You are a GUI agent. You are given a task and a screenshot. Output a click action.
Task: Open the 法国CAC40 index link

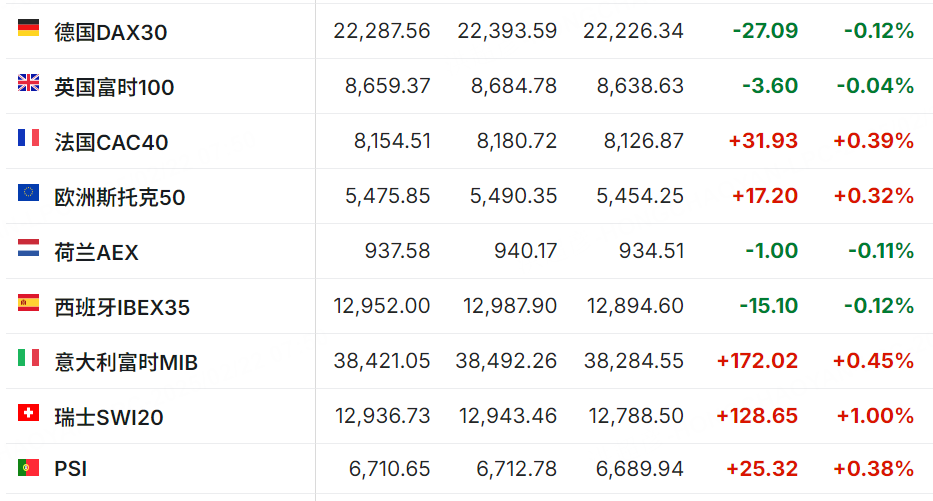(111, 142)
